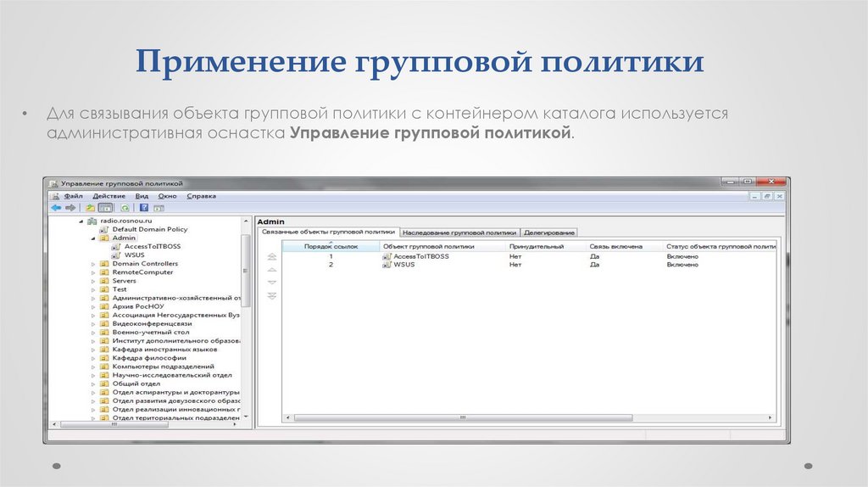Select Научно-исследовательский отдел tree item
868x487 pixels.
(x=171, y=376)
